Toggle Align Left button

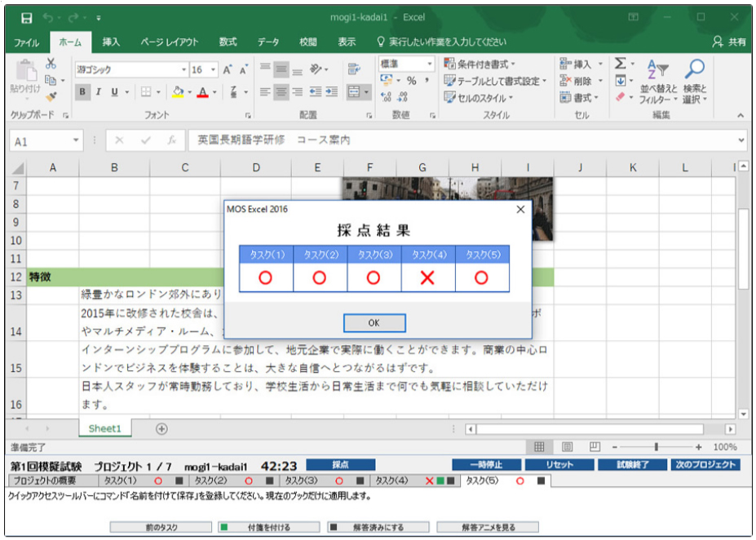(x=265, y=91)
